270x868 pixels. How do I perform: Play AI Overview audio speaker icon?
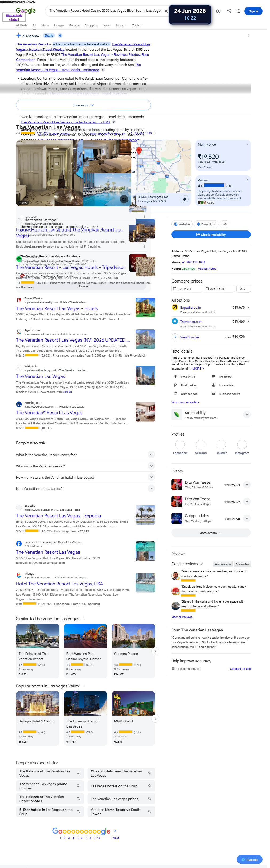[x=60, y=35]
